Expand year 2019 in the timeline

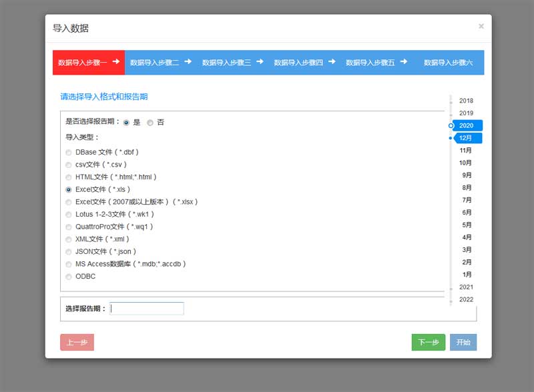point(466,113)
